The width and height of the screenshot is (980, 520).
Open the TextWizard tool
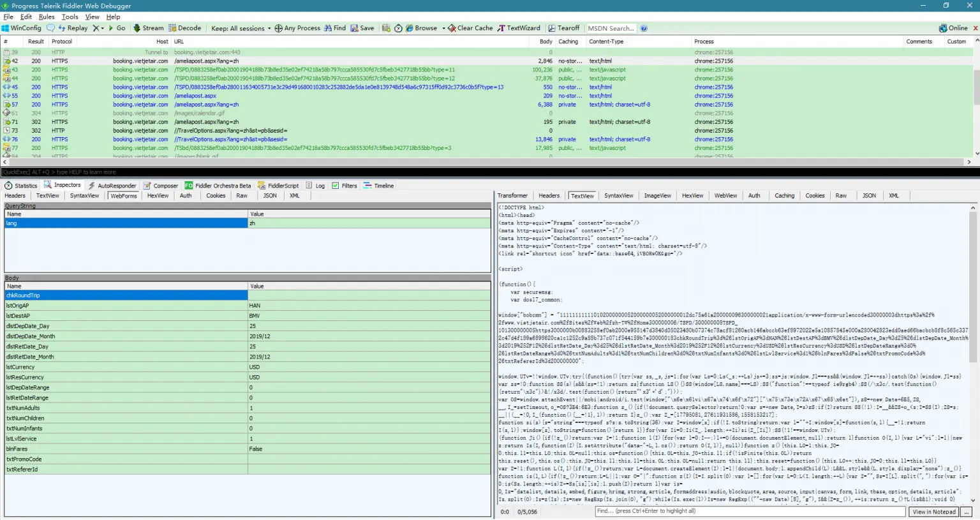pos(519,28)
